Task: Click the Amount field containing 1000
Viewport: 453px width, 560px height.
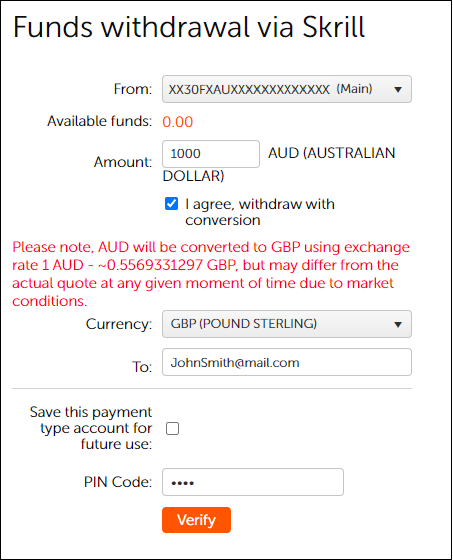Action: point(211,154)
